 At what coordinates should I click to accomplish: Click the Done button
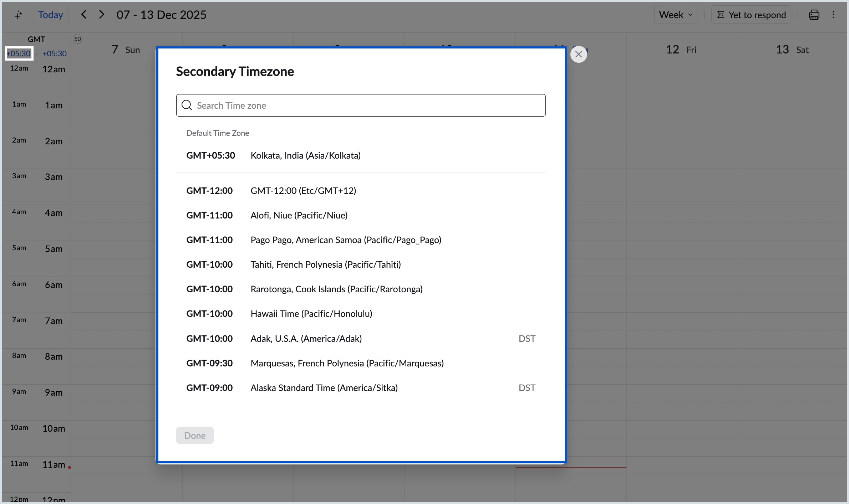[194, 435]
